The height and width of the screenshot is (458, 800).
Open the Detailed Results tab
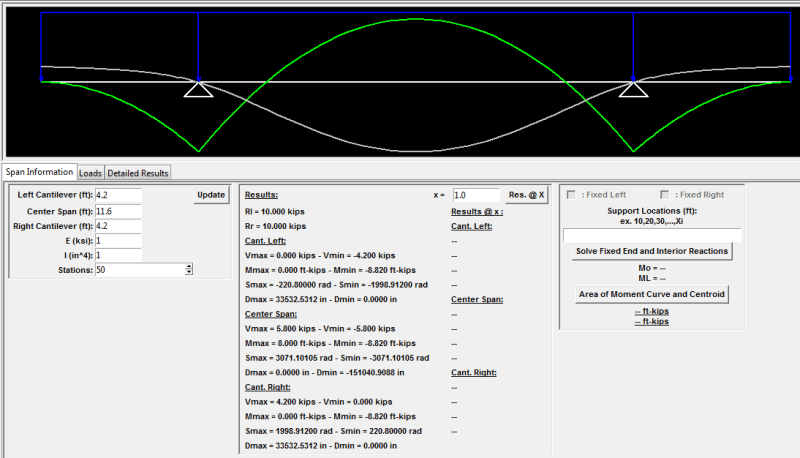click(x=138, y=173)
